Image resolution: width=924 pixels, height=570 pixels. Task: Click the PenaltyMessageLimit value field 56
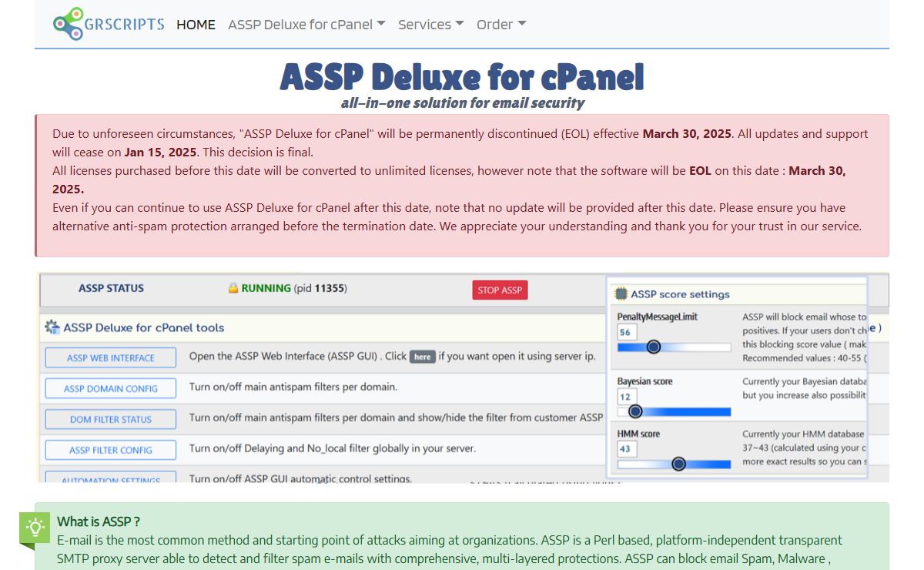pyautogui.click(x=627, y=332)
